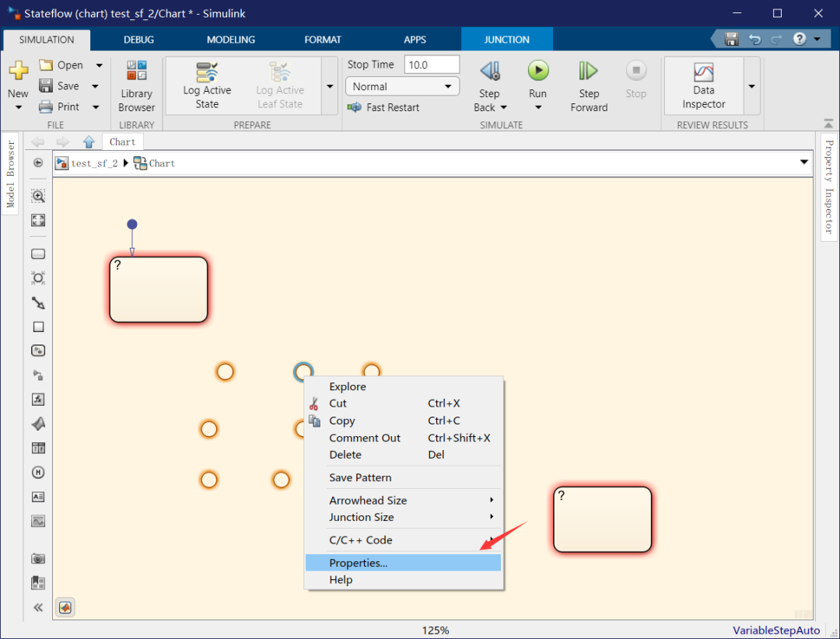
Task: Open the Data Inspector
Action: pyautogui.click(x=703, y=86)
